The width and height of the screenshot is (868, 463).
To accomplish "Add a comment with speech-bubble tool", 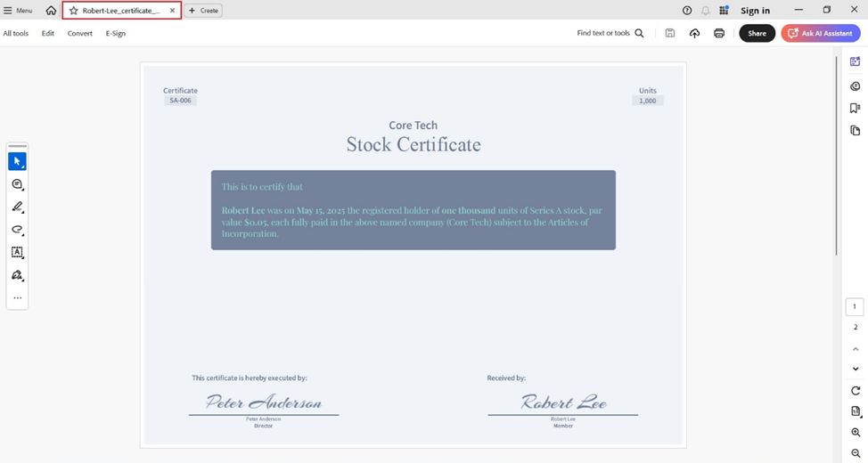I will (x=17, y=184).
